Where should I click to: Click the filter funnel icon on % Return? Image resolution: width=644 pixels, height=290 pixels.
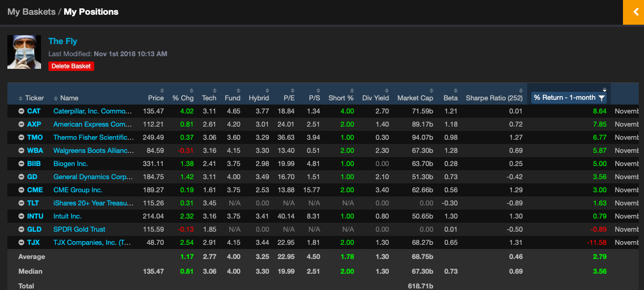coord(601,98)
